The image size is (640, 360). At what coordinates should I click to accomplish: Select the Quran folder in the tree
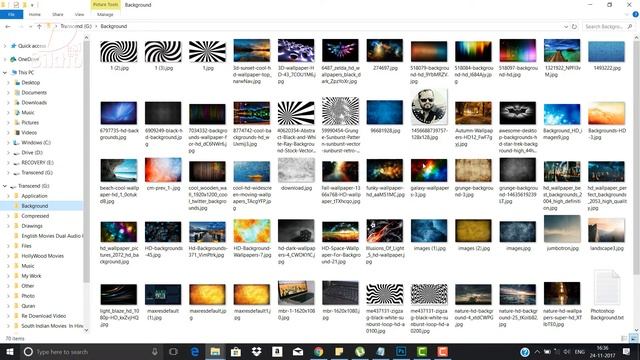(28, 306)
